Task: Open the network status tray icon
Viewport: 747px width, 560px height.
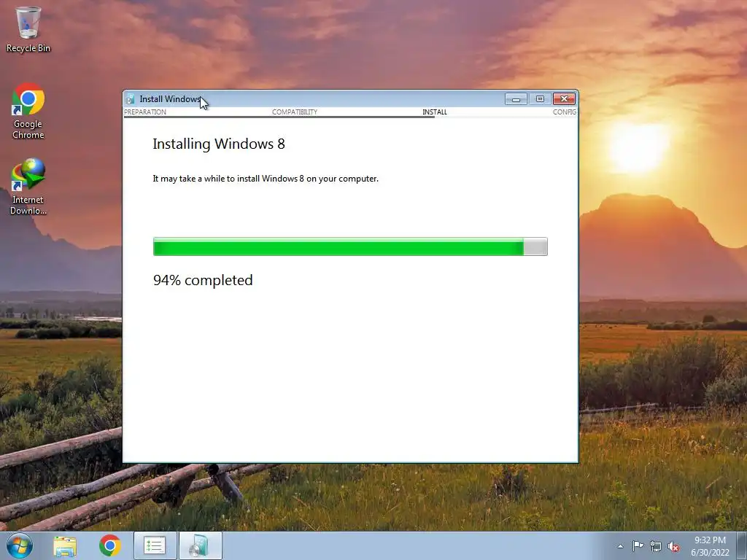Action: pos(656,547)
